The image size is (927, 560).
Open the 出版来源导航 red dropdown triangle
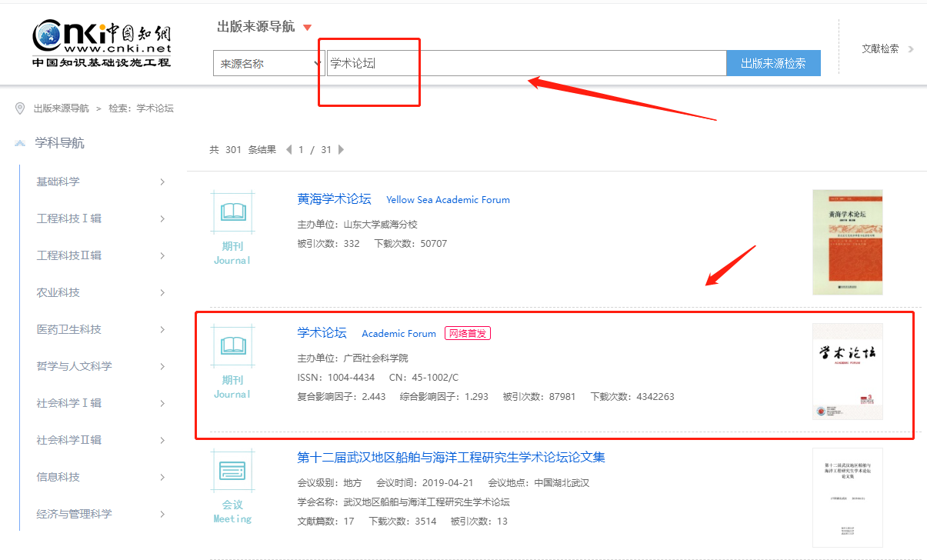(x=308, y=28)
